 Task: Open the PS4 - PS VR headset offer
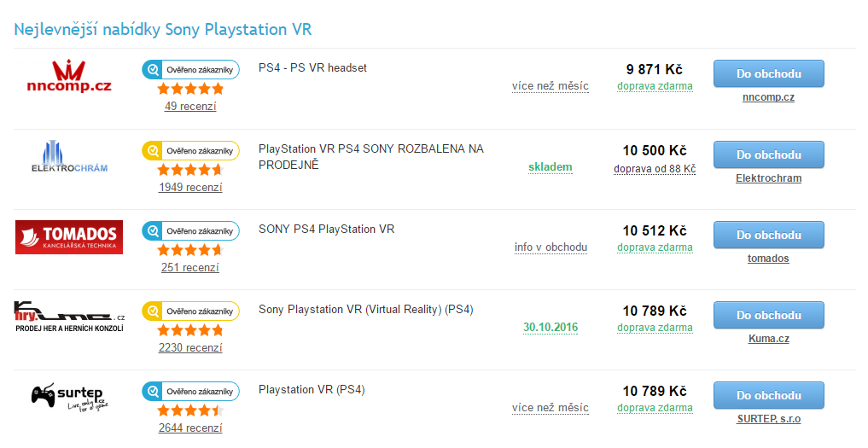tap(312, 67)
